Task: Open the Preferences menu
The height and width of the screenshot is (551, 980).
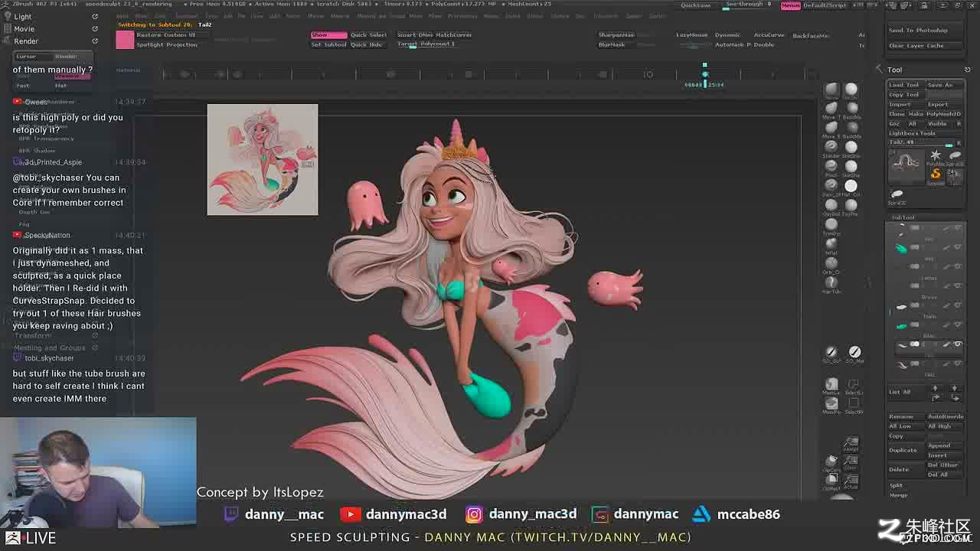Action: tap(462, 15)
